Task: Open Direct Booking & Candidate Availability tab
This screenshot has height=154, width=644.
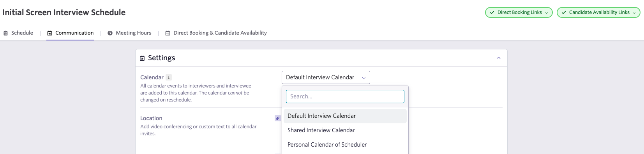Action: tap(216, 33)
